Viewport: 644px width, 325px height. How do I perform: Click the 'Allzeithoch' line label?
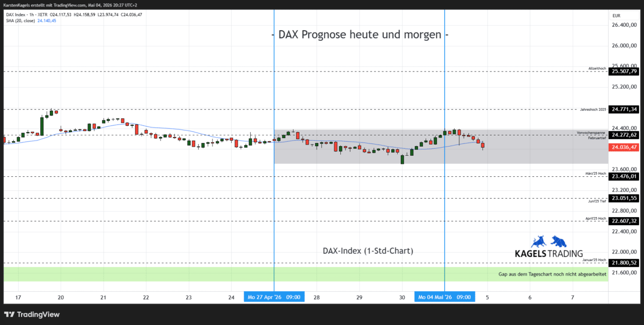[x=597, y=69]
